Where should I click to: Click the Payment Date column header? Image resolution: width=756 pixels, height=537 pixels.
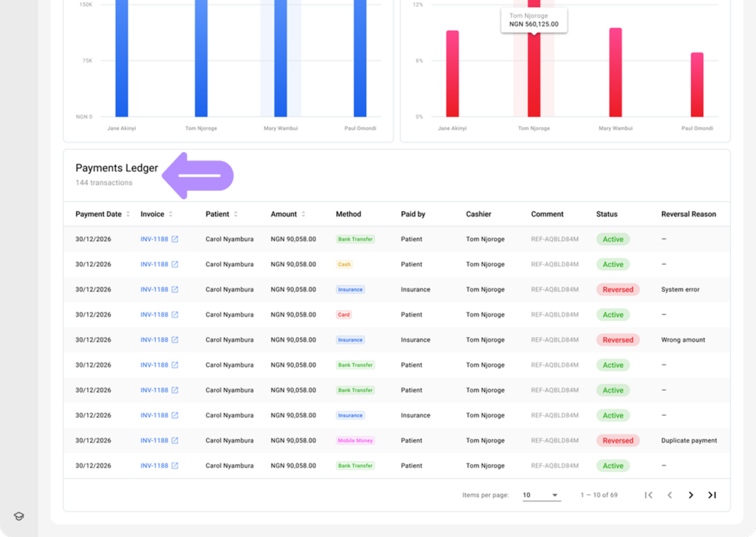[x=98, y=215]
